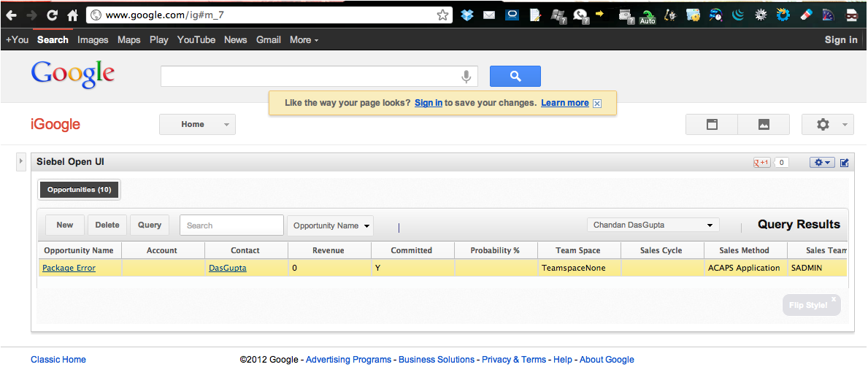
Task: Click the green Auto refresh extension icon
Action: pos(647,18)
